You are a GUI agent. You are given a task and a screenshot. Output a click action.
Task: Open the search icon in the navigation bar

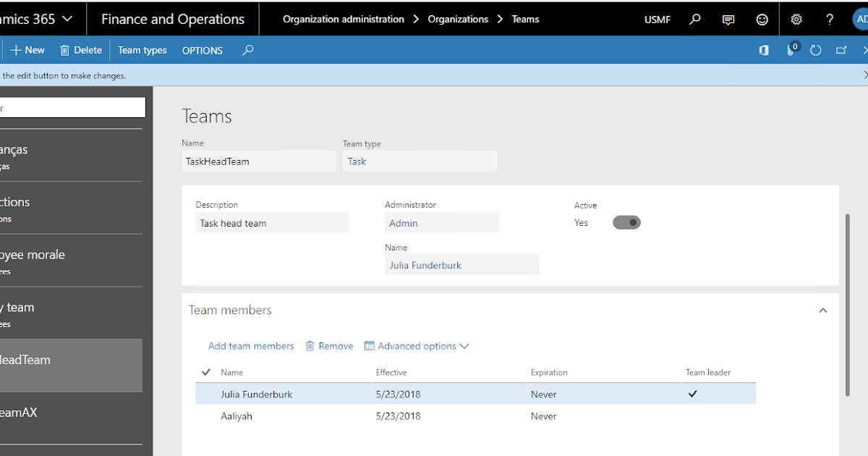[694, 20]
